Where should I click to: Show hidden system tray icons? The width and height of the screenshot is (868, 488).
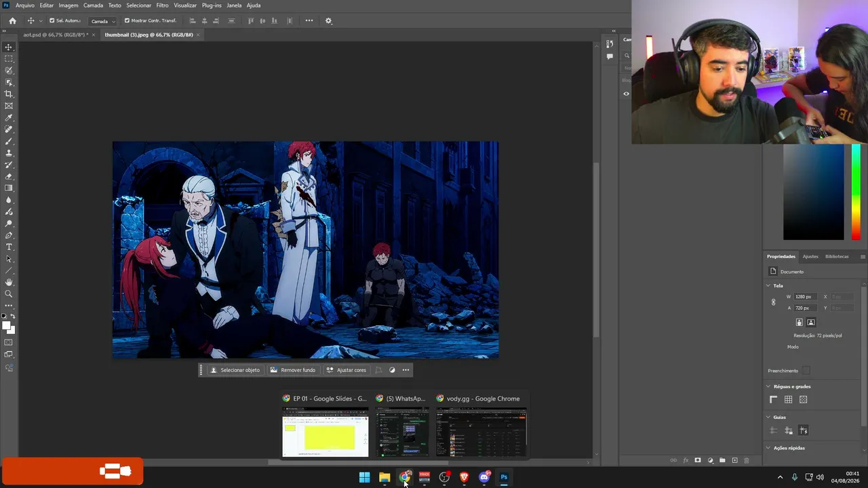coord(780,477)
